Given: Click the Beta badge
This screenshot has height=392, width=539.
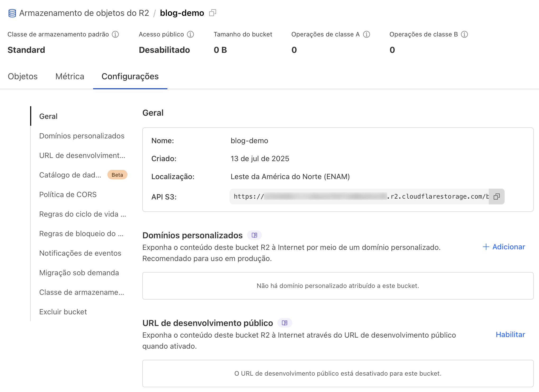Looking at the screenshot, I should click(x=117, y=175).
